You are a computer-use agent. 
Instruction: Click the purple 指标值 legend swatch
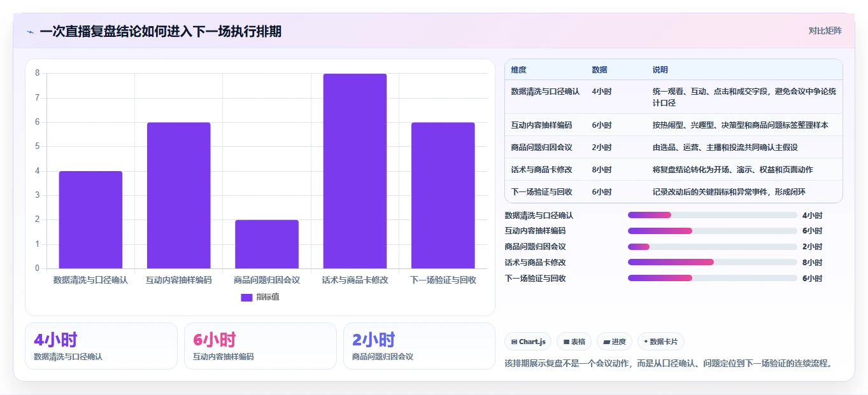(246, 297)
